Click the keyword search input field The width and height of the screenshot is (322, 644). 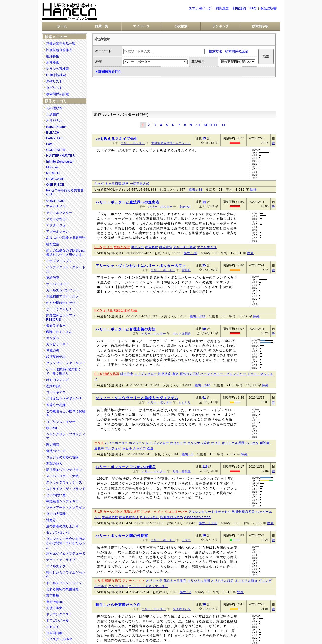point(164,51)
